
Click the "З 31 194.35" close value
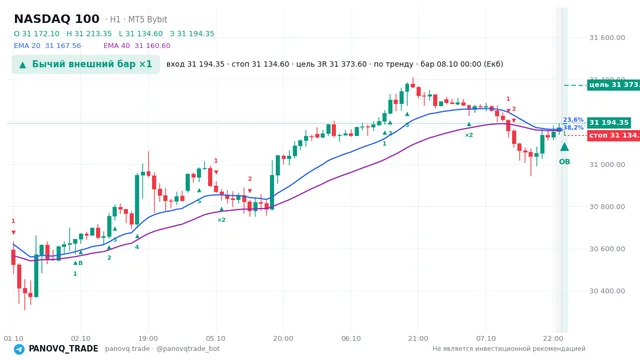pos(192,34)
